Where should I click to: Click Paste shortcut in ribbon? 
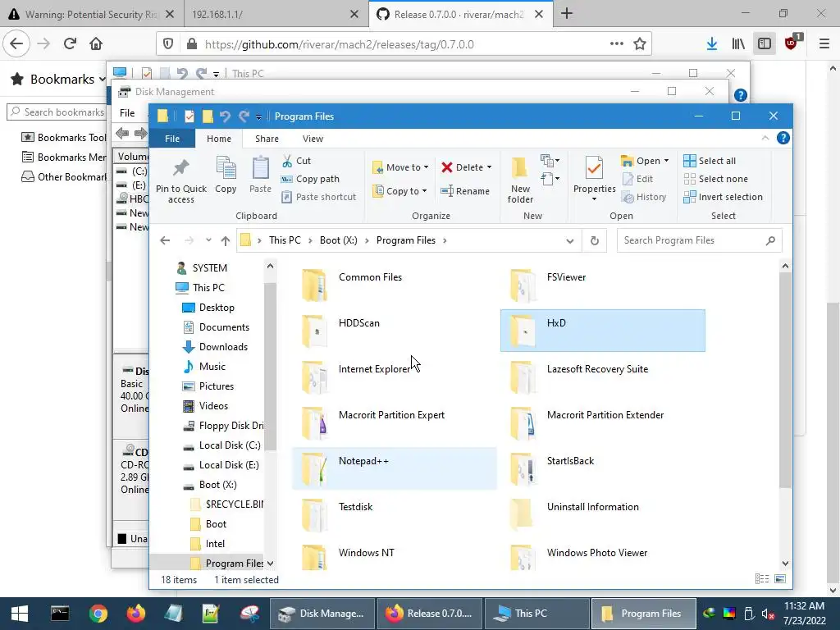tap(319, 197)
